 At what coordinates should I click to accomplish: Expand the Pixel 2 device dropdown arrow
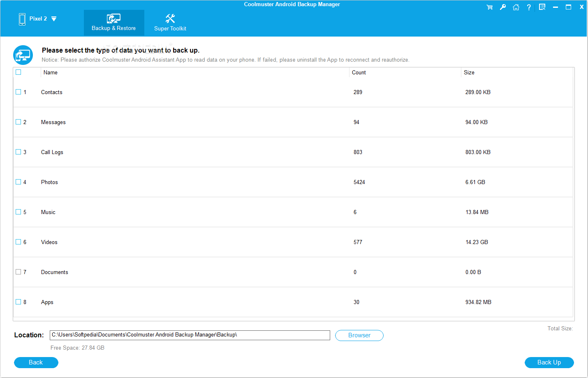point(54,19)
